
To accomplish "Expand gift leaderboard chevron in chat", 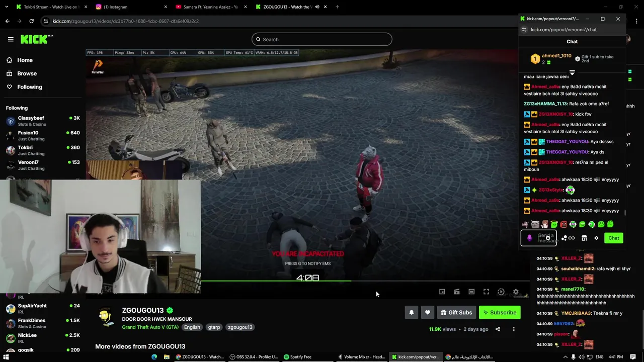I will click(x=572, y=72).
